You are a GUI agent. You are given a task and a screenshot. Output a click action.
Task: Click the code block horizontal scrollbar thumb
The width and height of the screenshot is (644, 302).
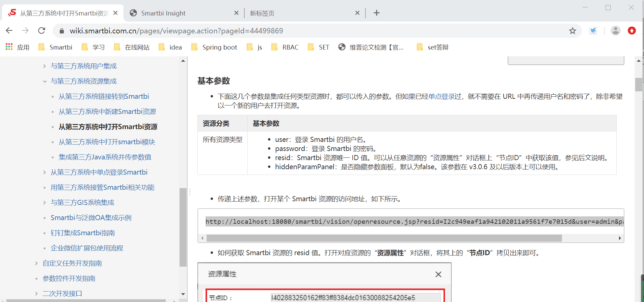coord(384,238)
